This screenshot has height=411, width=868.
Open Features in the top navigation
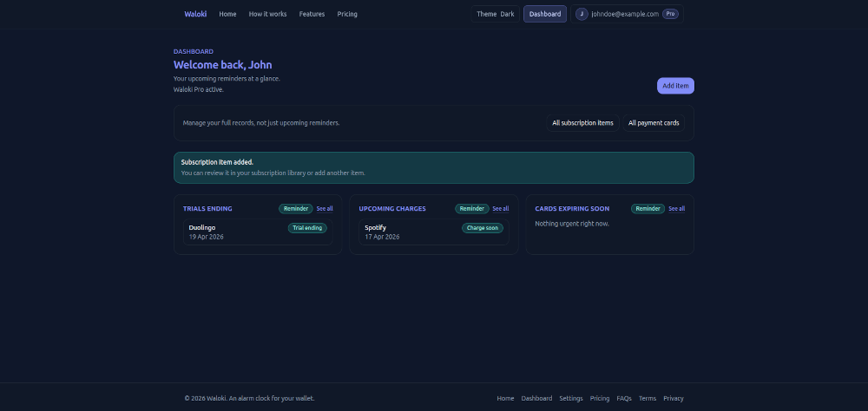tap(312, 14)
